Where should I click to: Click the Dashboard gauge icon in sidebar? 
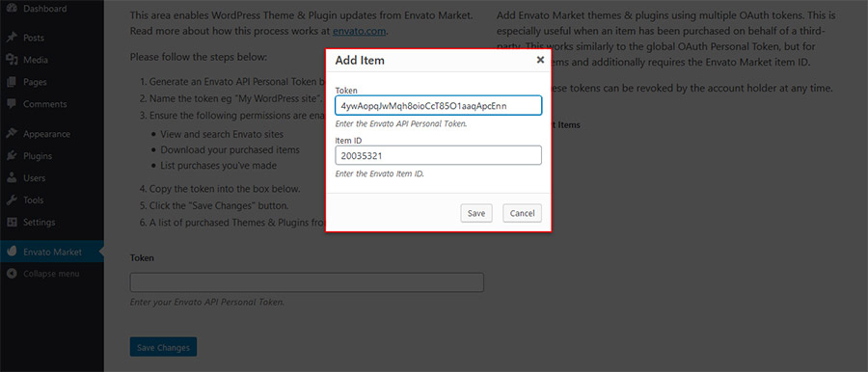click(x=11, y=9)
